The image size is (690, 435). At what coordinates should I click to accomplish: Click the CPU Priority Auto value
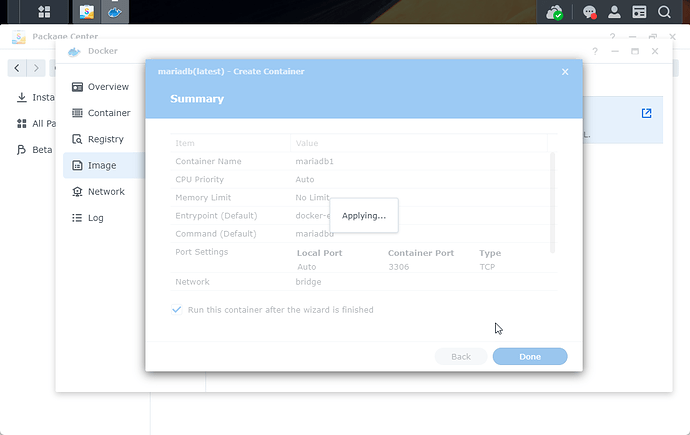coord(305,179)
